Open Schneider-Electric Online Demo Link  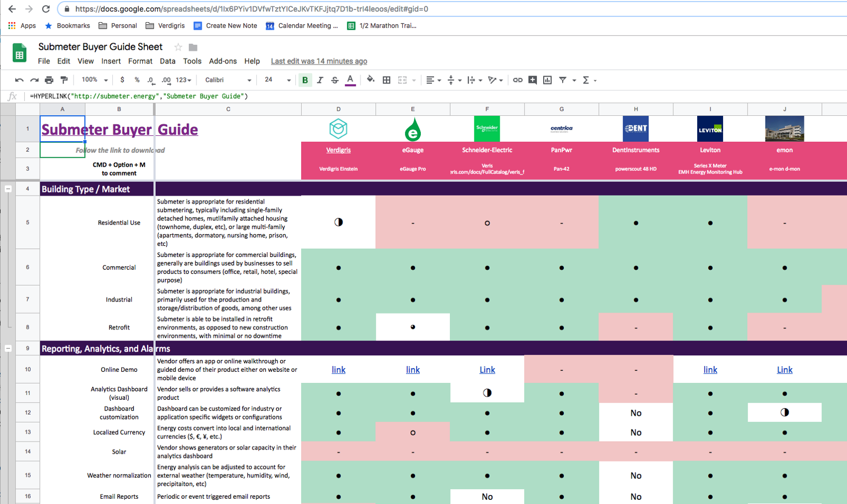487,370
